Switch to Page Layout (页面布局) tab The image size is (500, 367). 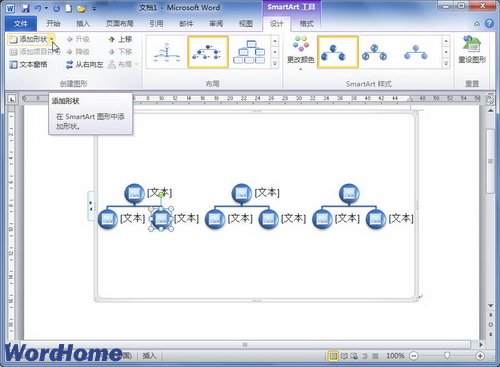pyautogui.click(x=120, y=24)
